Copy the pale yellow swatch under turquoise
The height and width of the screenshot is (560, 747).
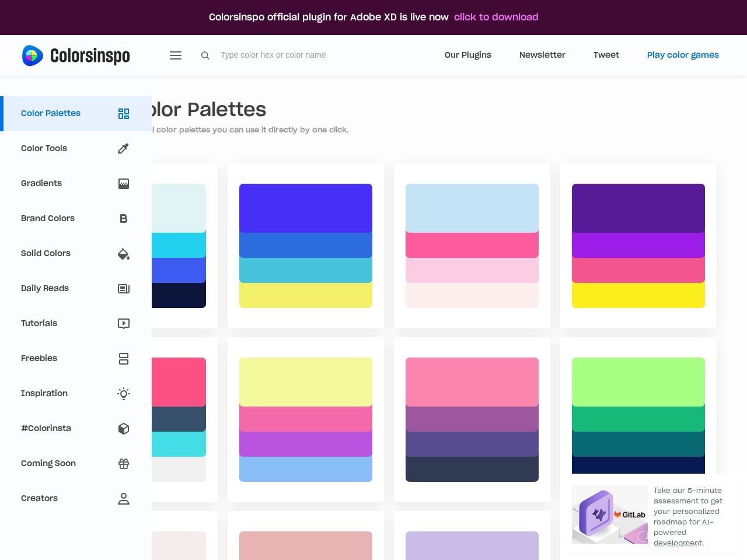(306, 295)
